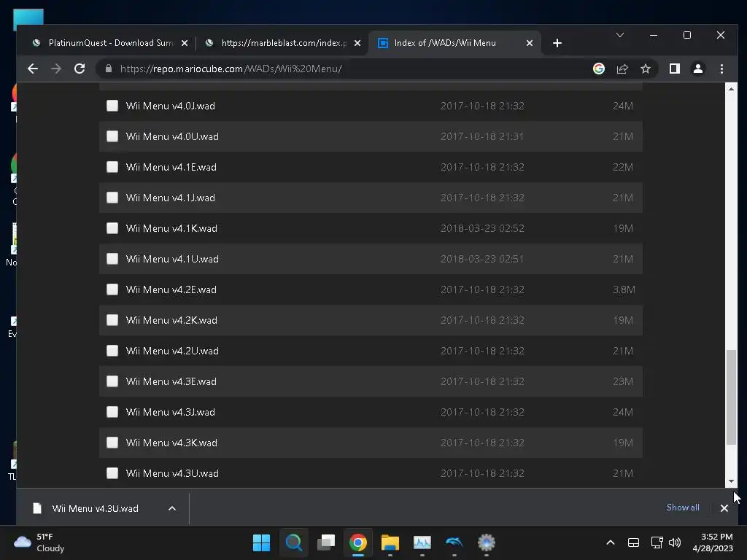Open the Chrome side panel
Viewport: 747px width, 560px height.
[x=675, y=69]
